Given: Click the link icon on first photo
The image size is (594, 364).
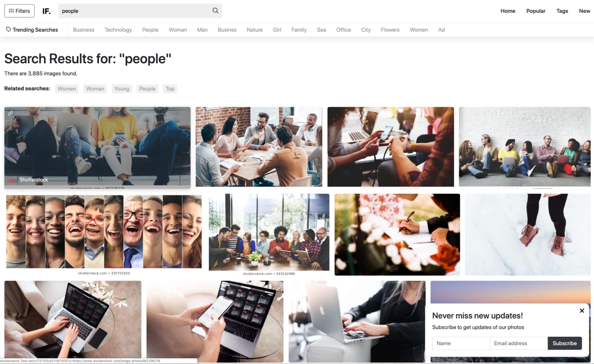Looking at the screenshot, I should click(x=10, y=113).
